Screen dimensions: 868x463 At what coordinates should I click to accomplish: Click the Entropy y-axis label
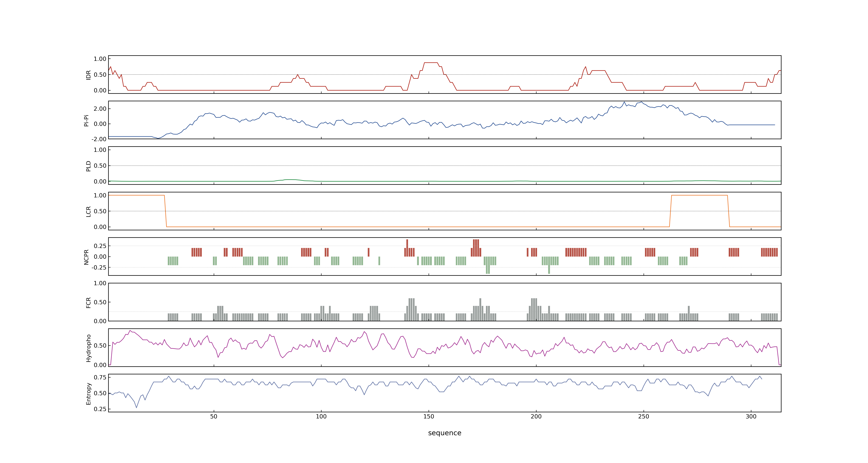pyautogui.click(x=88, y=393)
